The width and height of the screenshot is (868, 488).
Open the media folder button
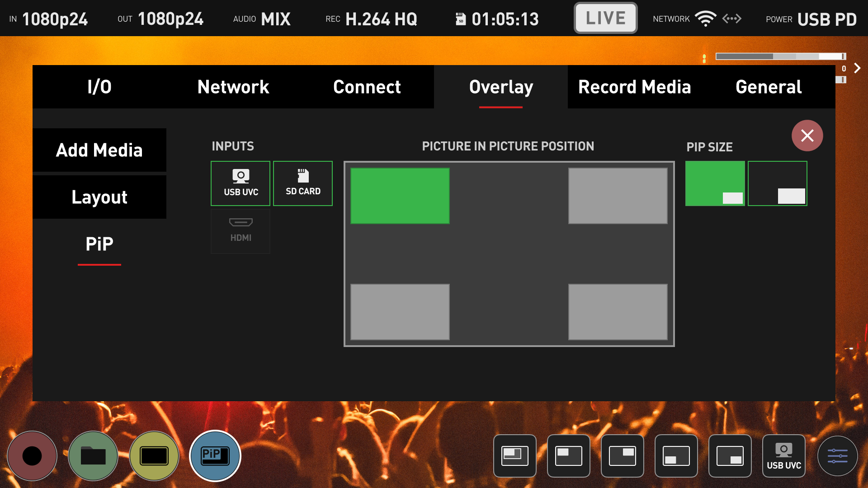point(93,456)
